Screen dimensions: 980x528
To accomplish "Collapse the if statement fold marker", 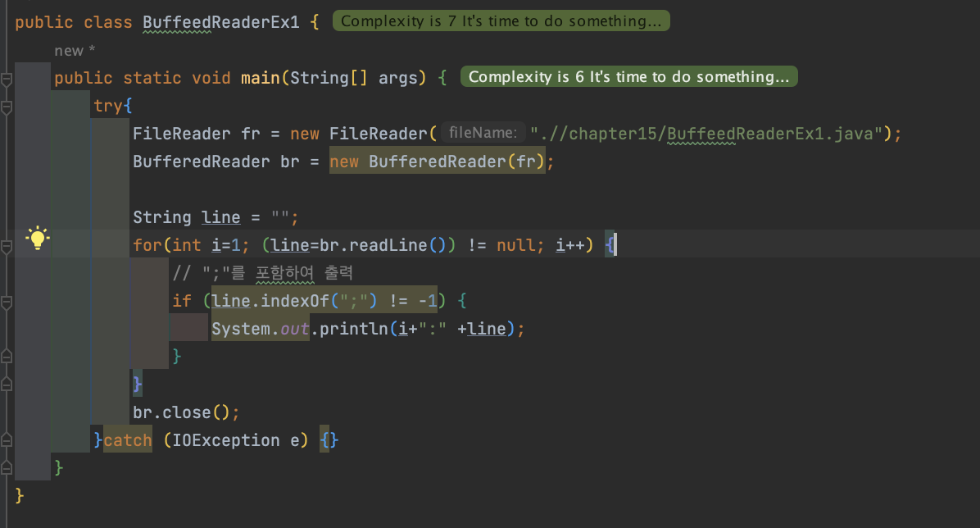I will [7, 303].
